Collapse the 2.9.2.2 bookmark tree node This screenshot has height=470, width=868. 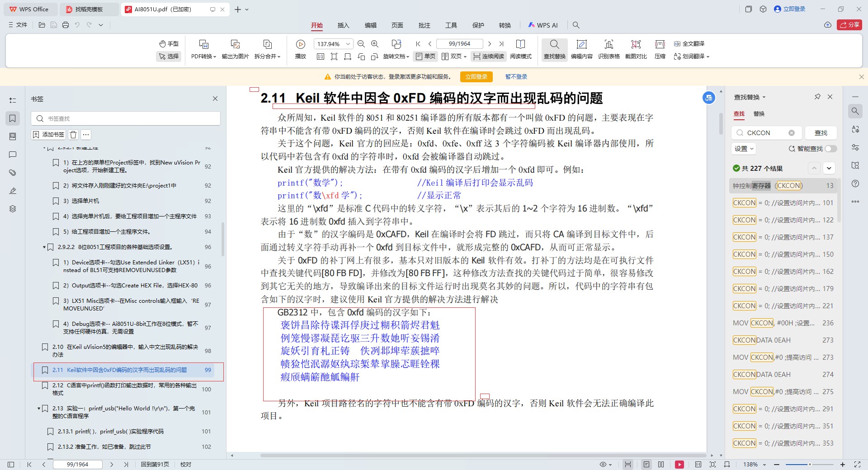[44, 247]
